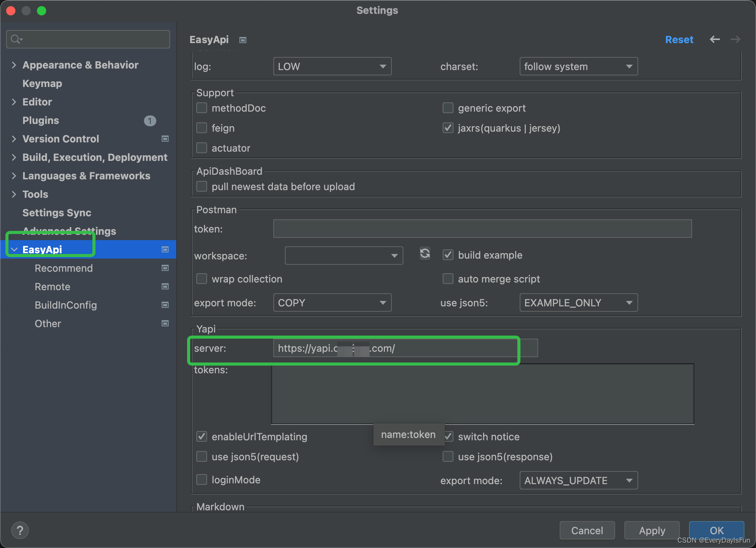The height and width of the screenshot is (548, 756).
Task: Click the Postman token input field
Action: coord(482,229)
